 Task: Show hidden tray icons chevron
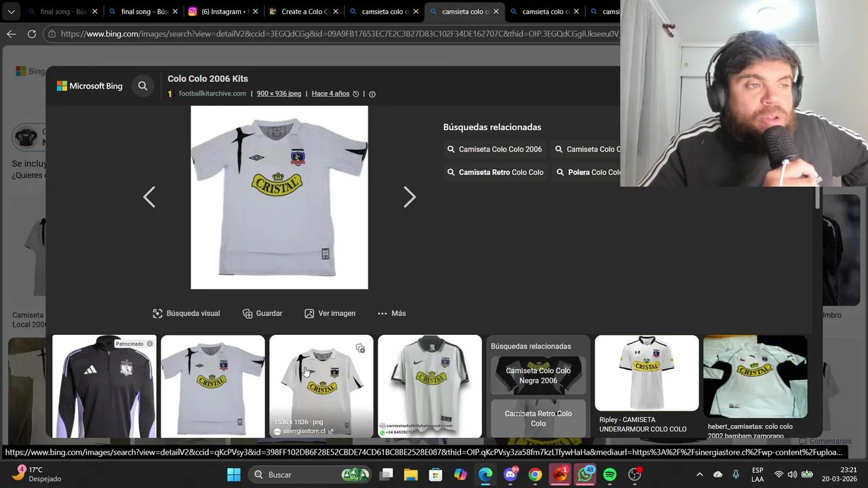tap(699, 474)
